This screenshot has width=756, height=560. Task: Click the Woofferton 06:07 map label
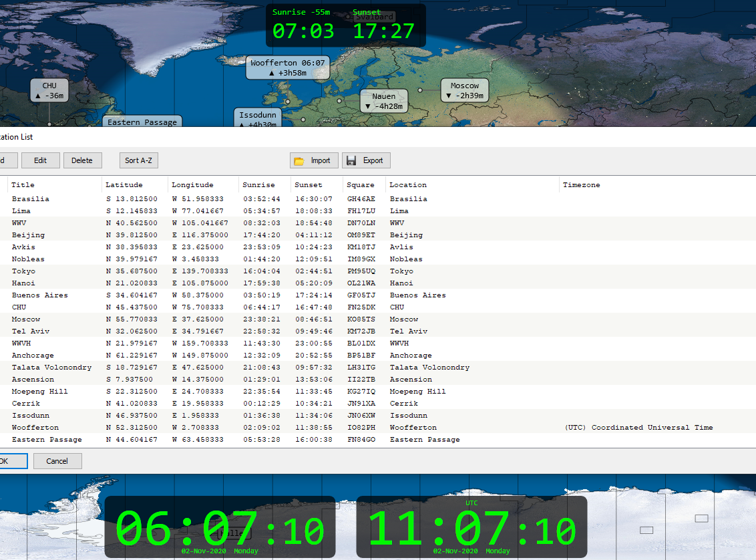click(288, 67)
